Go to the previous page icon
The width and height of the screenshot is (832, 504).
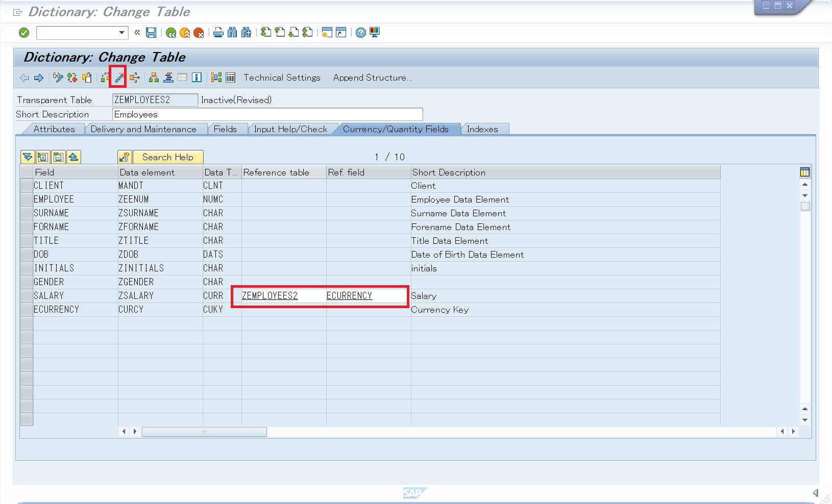280,33
